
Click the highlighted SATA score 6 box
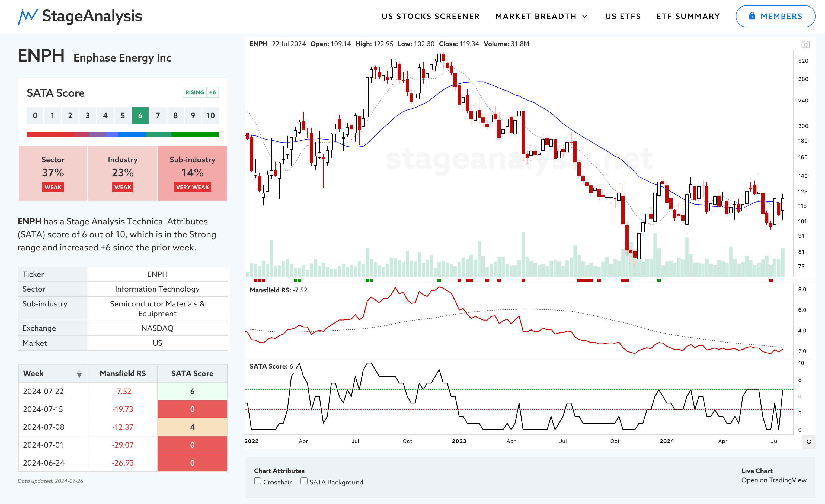pos(140,115)
